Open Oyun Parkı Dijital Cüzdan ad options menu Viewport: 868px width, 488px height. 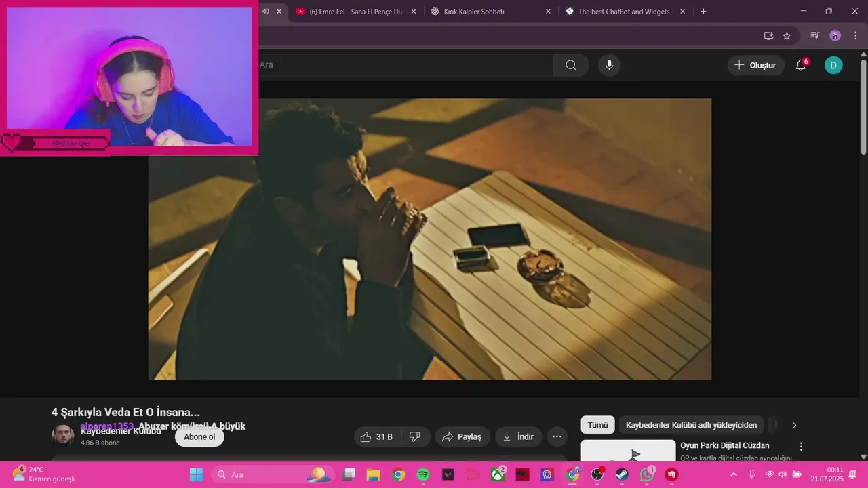click(801, 447)
